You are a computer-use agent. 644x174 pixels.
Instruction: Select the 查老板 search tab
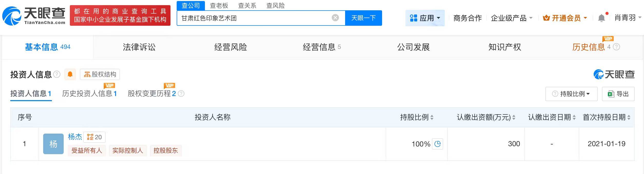pyautogui.click(x=219, y=5)
